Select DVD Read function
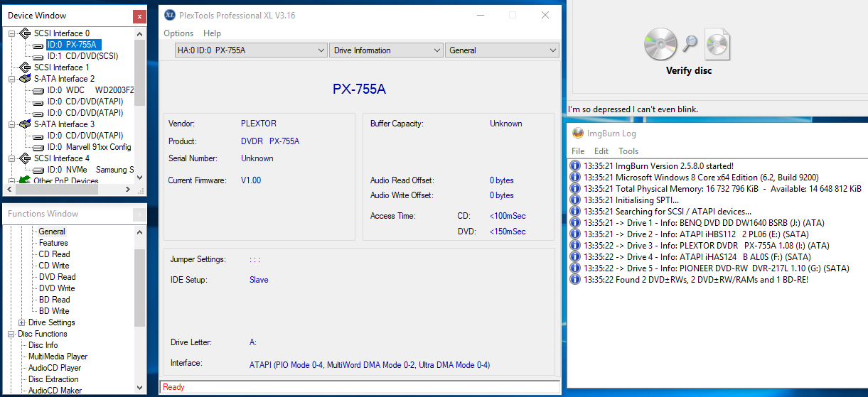868x397 pixels. 57,277
